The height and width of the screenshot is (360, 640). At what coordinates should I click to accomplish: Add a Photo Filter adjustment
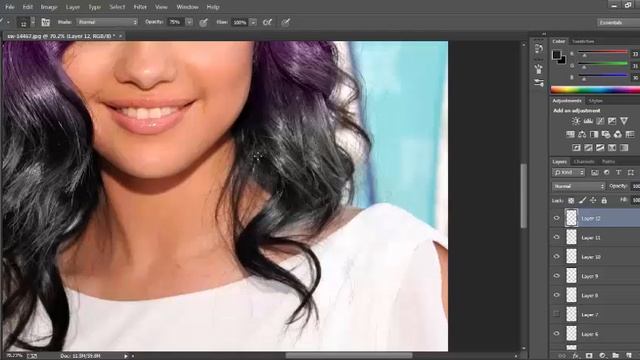(606, 134)
